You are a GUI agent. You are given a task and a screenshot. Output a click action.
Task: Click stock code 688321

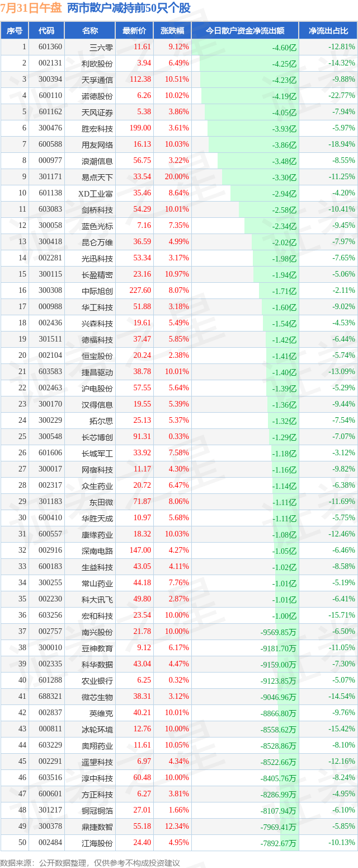click(50, 697)
